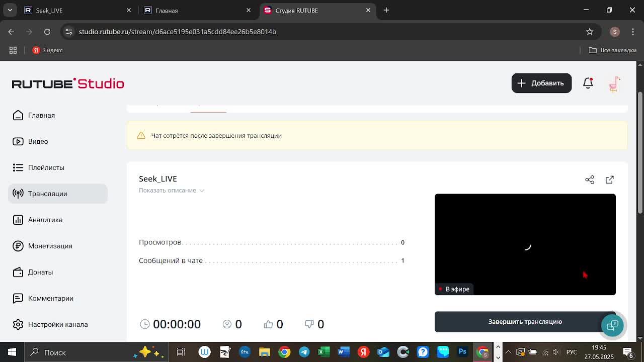Image resolution: width=644 pixels, height=362 pixels.
Task: Click the live stream preview player
Action: pyautogui.click(x=525, y=244)
